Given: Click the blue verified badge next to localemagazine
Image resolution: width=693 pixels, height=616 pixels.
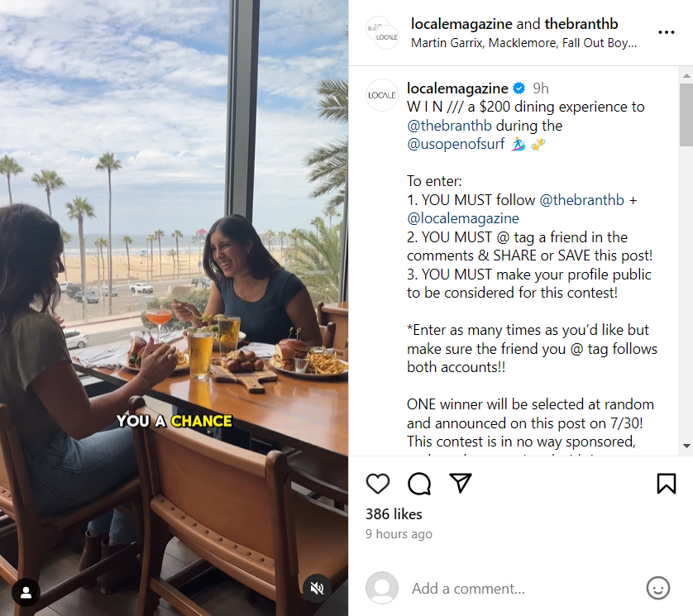Looking at the screenshot, I should coord(519,88).
